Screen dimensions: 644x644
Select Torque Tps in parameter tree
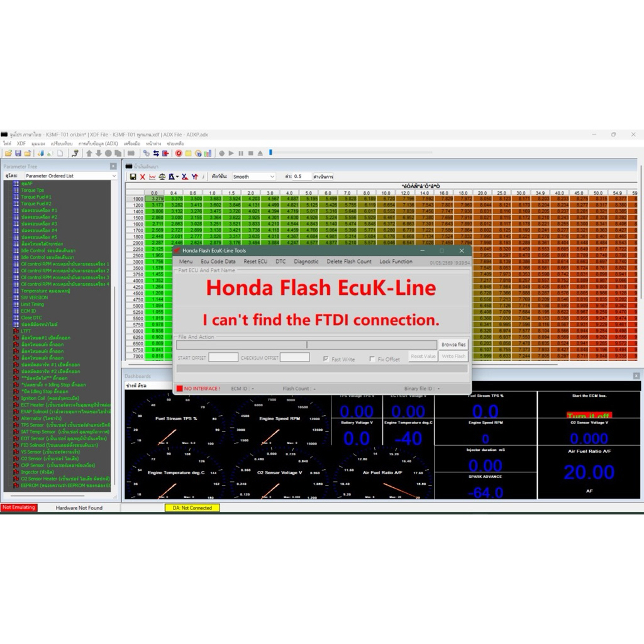point(32,190)
